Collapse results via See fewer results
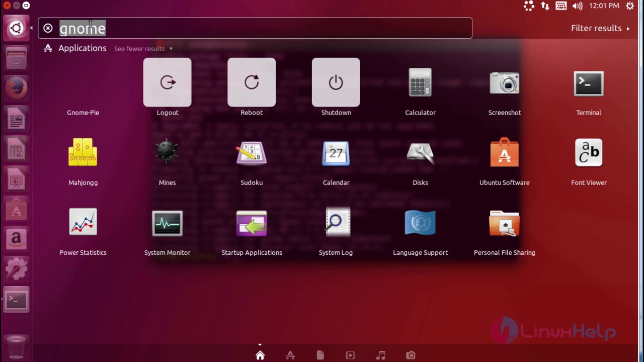 [143, 49]
